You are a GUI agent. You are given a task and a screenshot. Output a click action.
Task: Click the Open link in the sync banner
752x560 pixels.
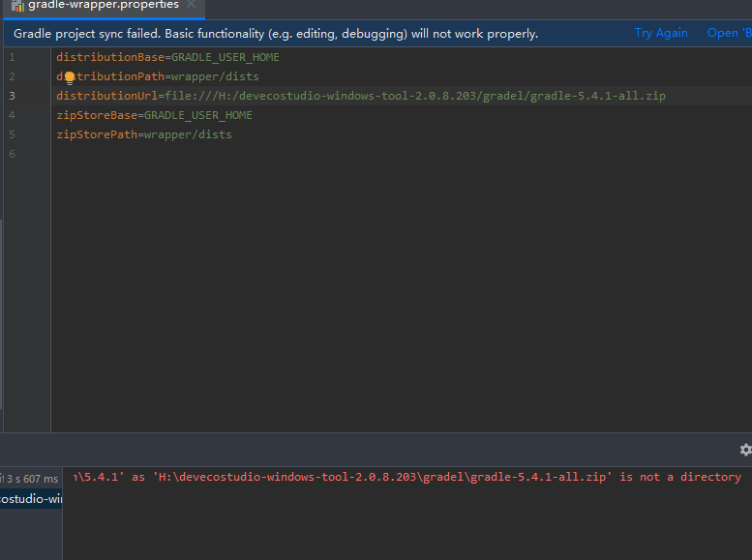[729, 33]
